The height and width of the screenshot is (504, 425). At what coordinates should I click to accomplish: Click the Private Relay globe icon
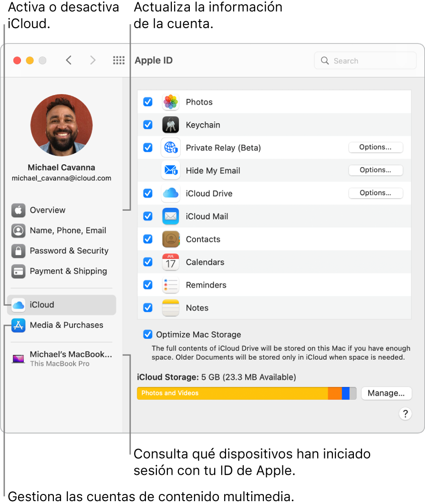point(171,147)
